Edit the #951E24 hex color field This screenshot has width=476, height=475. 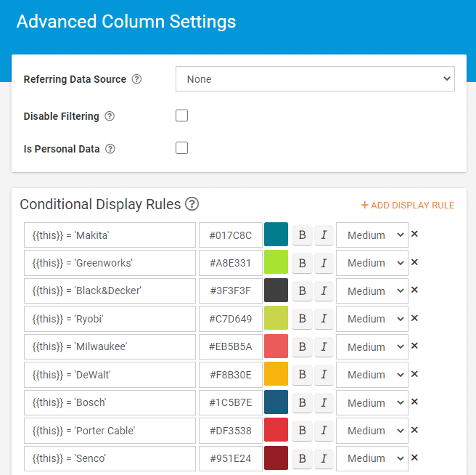tap(231, 458)
